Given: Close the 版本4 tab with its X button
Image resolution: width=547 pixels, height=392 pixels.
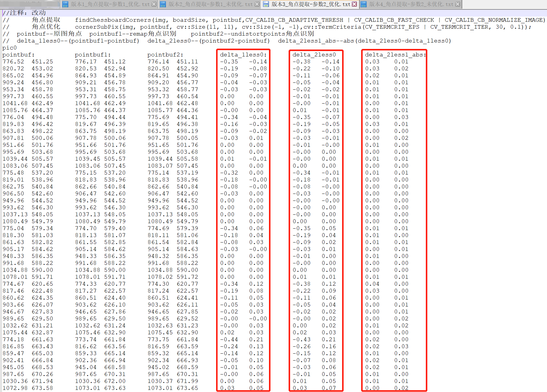Looking at the screenshot, I should (x=457, y=4).
